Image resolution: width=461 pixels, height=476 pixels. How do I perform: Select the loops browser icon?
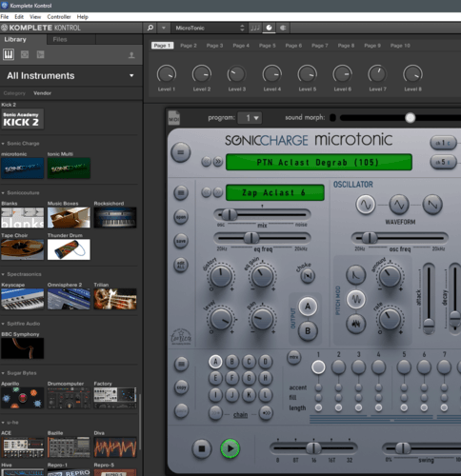pyautogui.click(x=25, y=54)
